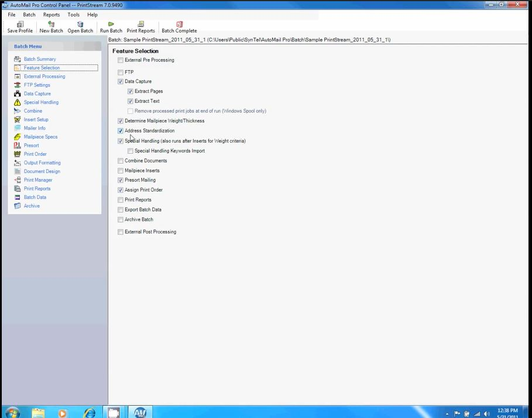Enable the Combine Documents checkbox
The image size is (532, 418).
[x=120, y=160]
